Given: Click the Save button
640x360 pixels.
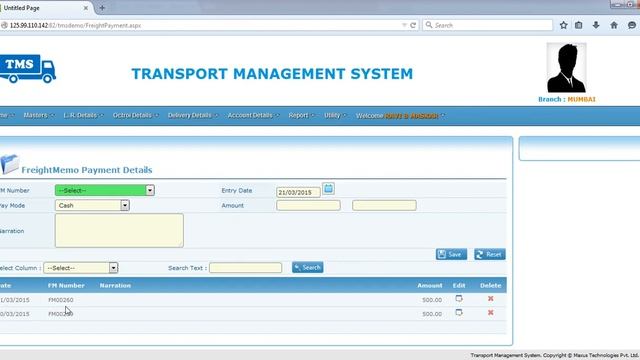Looking at the screenshot, I should click(451, 254).
